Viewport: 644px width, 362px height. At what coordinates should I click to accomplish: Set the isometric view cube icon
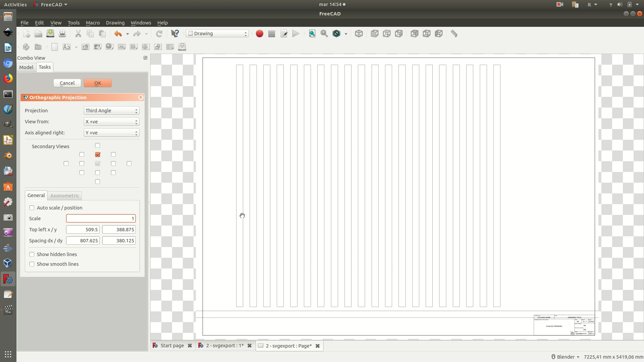click(x=359, y=34)
